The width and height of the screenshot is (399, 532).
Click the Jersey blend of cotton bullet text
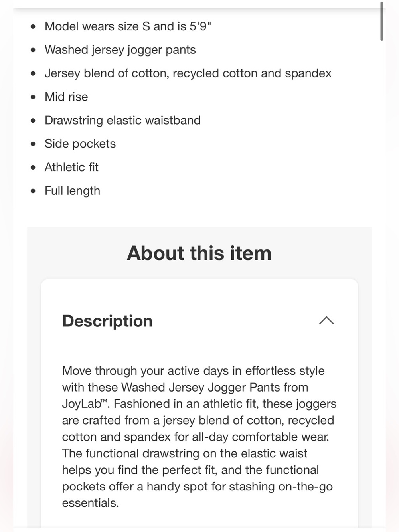click(x=188, y=73)
